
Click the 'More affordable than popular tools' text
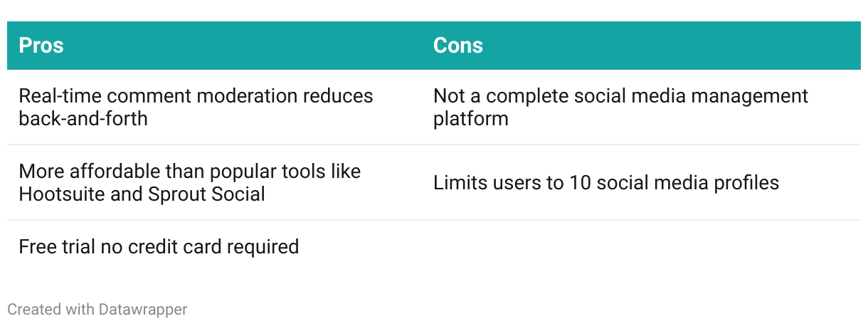click(189, 172)
